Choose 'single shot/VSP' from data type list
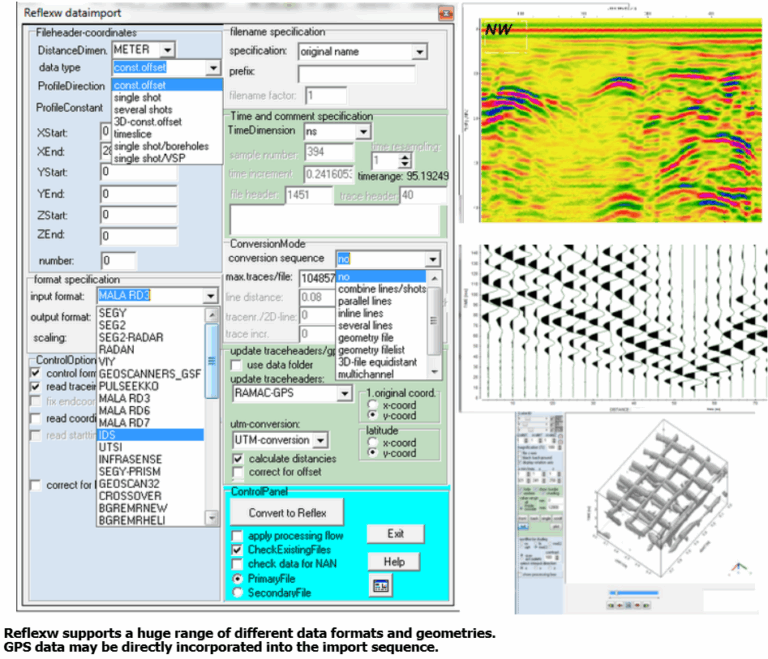 (155, 158)
